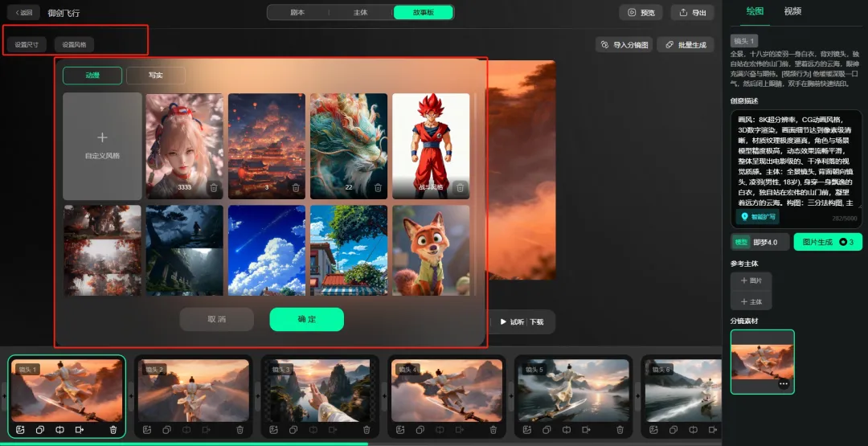The width and height of the screenshot is (868, 446).
Task: Select the fox character style thumbnail
Action: tap(431, 249)
